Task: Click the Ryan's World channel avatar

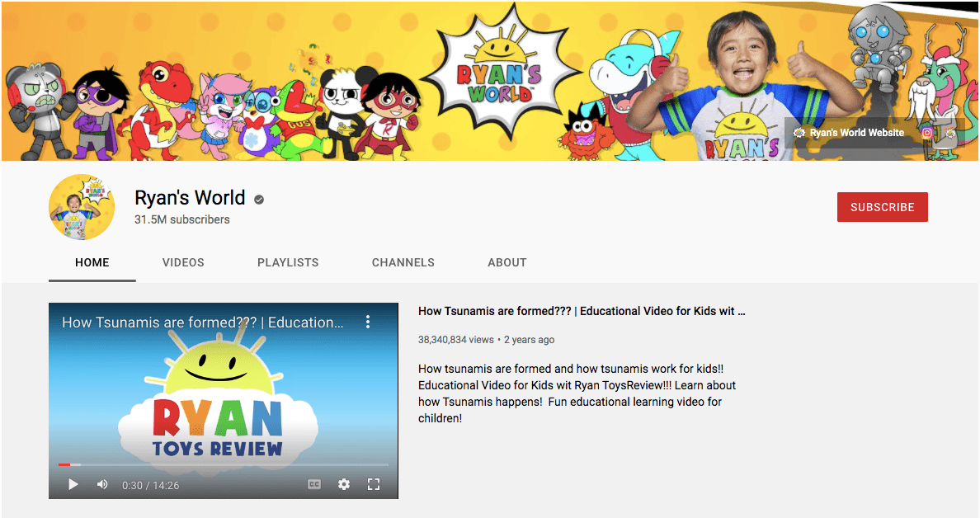Action: [x=82, y=207]
